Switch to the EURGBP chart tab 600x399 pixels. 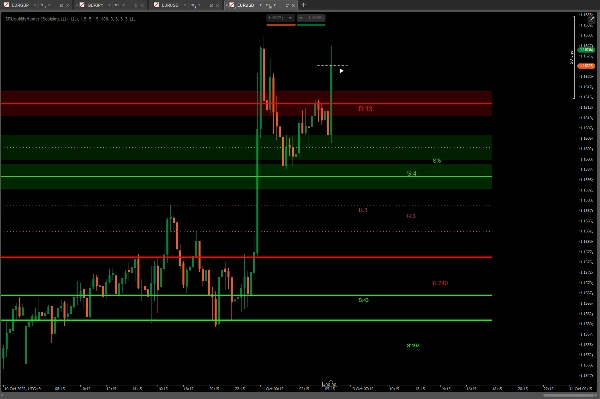pyautogui.click(x=36, y=5)
